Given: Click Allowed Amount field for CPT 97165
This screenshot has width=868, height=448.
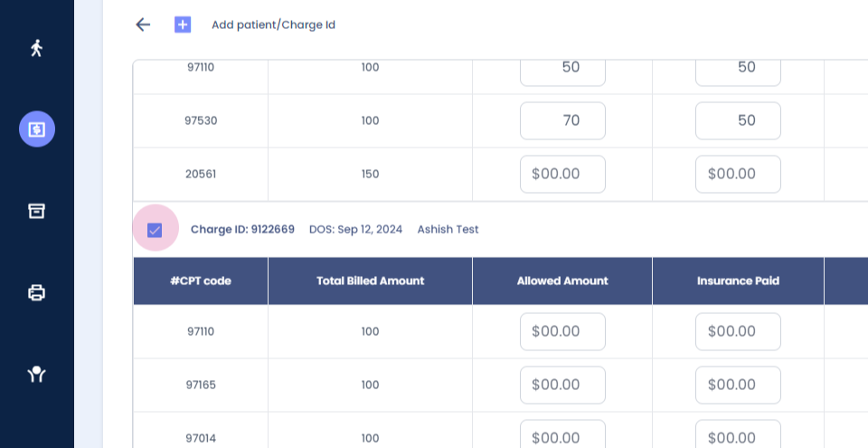Looking at the screenshot, I should (562, 385).
